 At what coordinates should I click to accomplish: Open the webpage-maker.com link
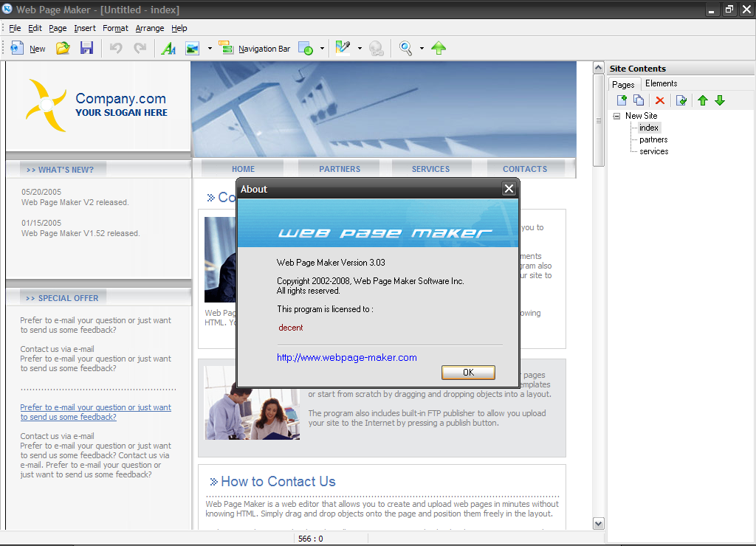[347, 358]
